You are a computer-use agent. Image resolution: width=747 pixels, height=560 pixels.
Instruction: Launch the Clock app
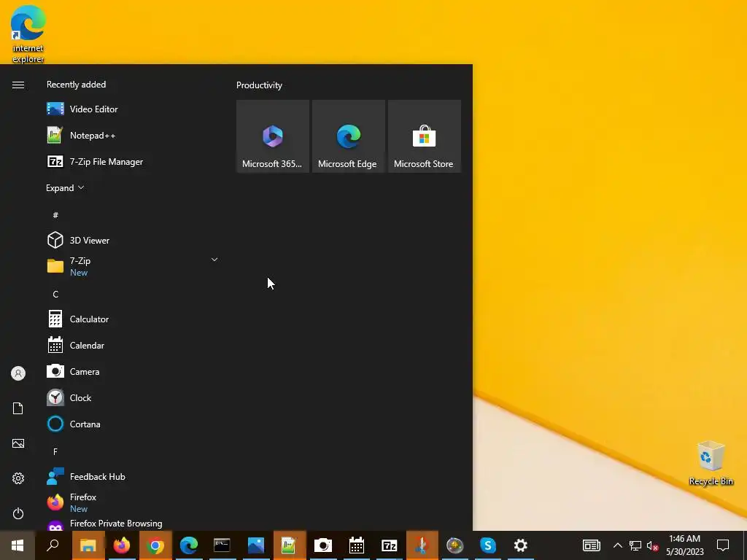(x=132, y=397)
